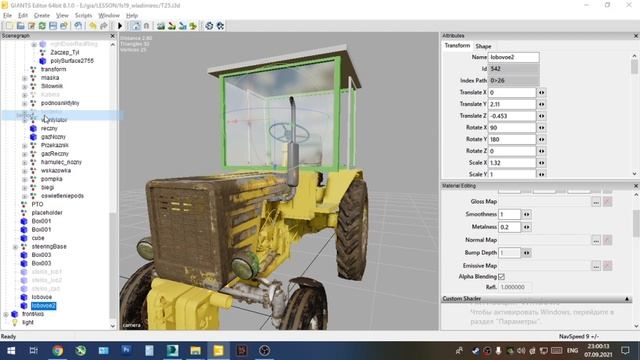Click the Metalness value stepper arrows

[x=527, y=227]
